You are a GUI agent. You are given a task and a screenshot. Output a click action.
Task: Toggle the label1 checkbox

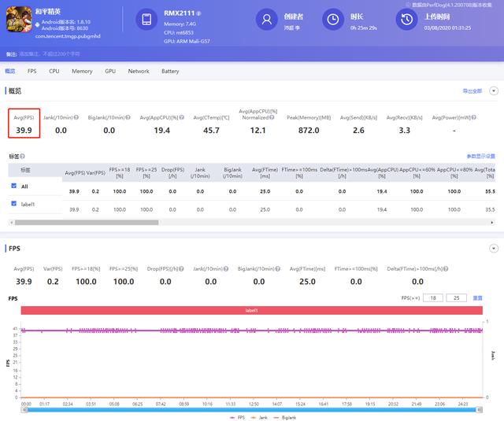pyautogui.click(x=13, y=204)
